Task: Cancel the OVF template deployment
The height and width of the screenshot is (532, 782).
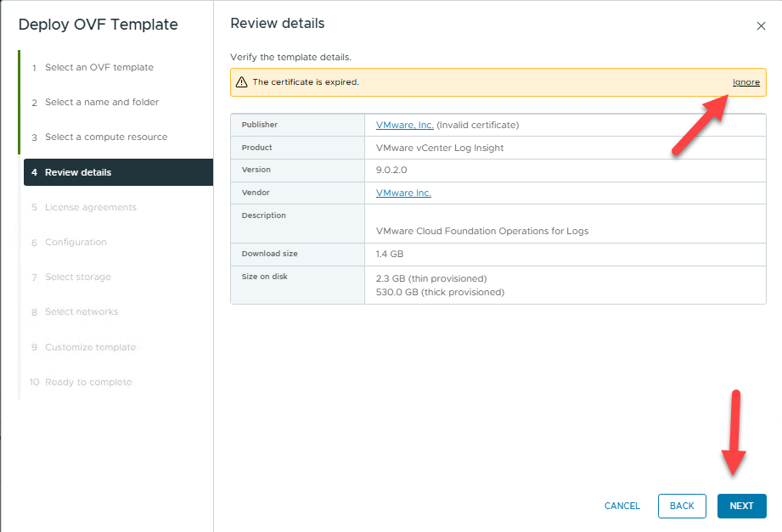Action: [x=622, y=506]
